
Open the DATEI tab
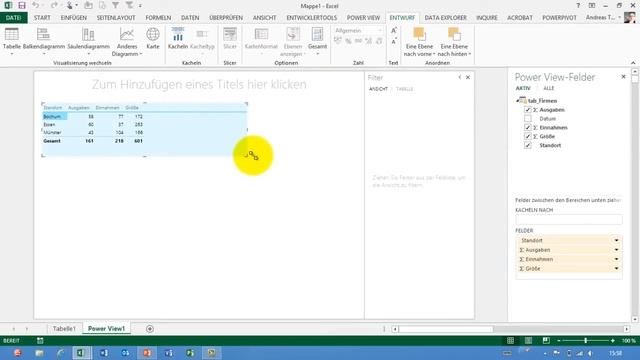coord(13,18)
